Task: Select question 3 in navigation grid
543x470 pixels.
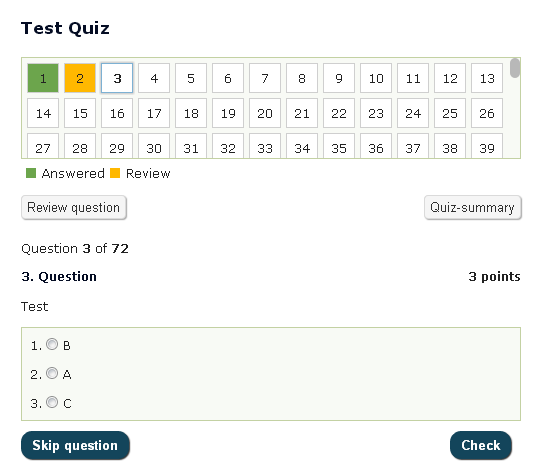Action: pyautogui.click(x=117, y=78)
